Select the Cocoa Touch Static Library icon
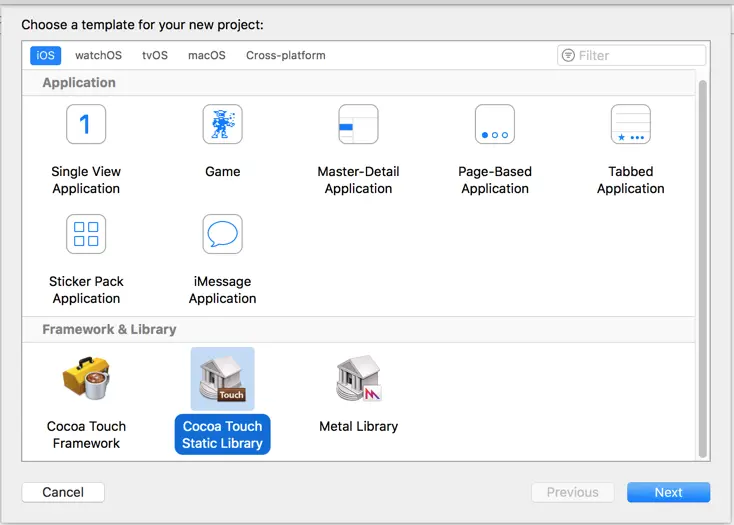Viewport: 734px width, 525px height. (222, 379)
